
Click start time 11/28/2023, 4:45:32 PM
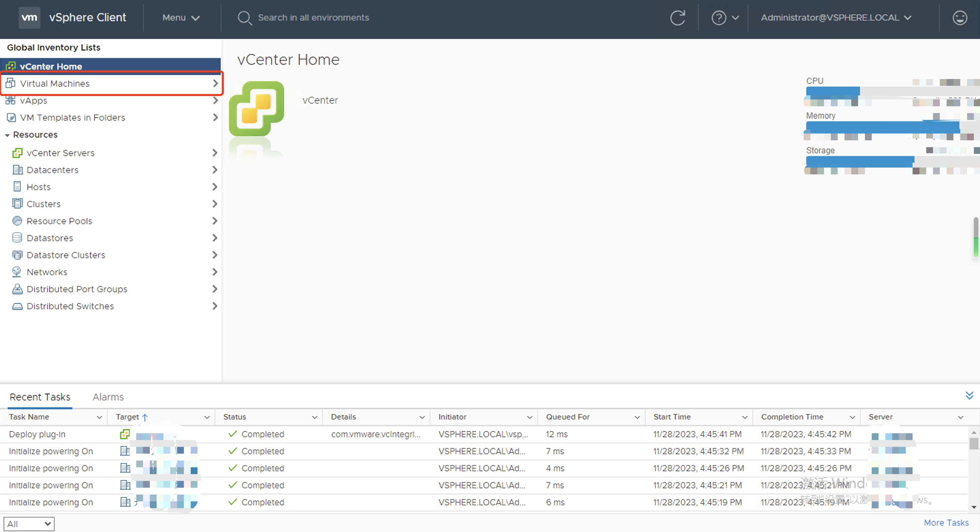click(698, 451)
